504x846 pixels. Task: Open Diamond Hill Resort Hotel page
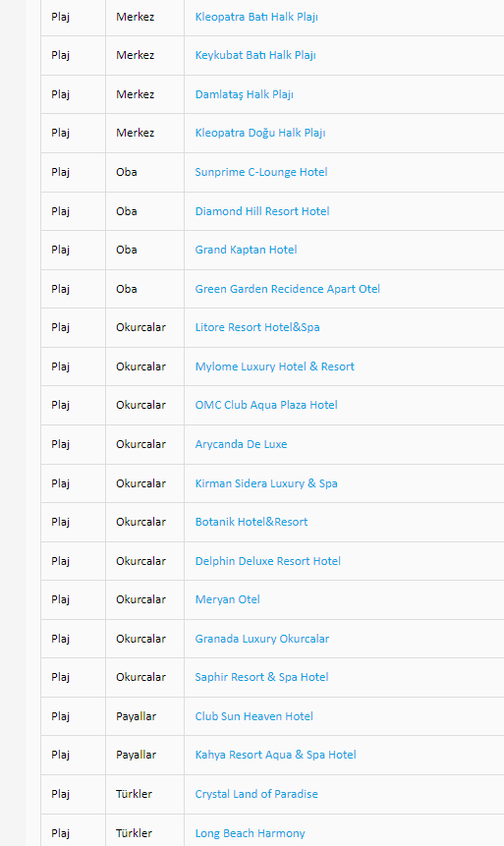tap(262, 211)
